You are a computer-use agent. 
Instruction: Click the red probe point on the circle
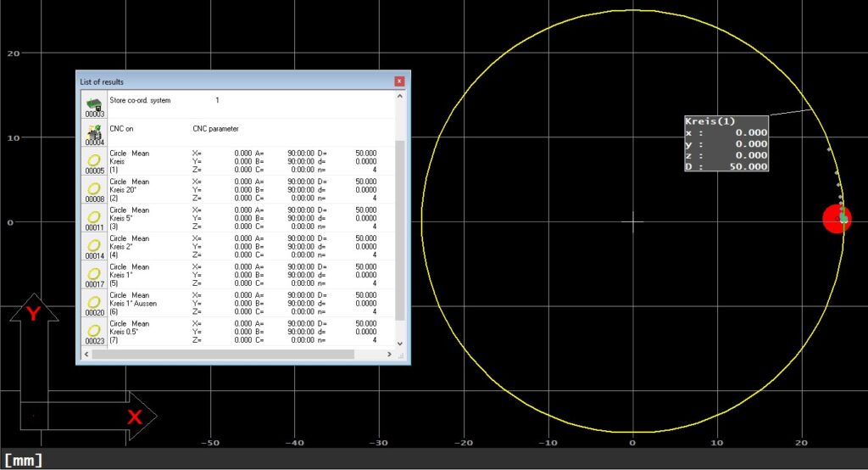[x=837, y=219]
